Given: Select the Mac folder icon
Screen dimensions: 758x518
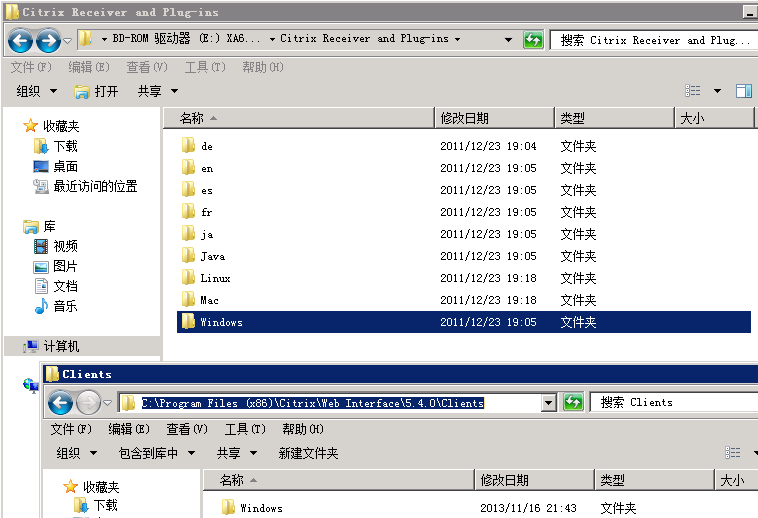Looking at the screenshot, I should coord(189,300).
